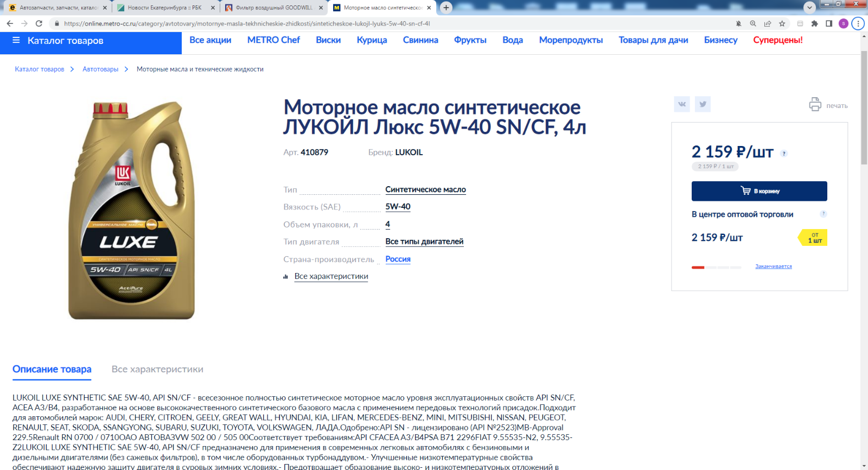Open Chrome three-dot menu
This screenshot has height=470, width=868.
858,23
